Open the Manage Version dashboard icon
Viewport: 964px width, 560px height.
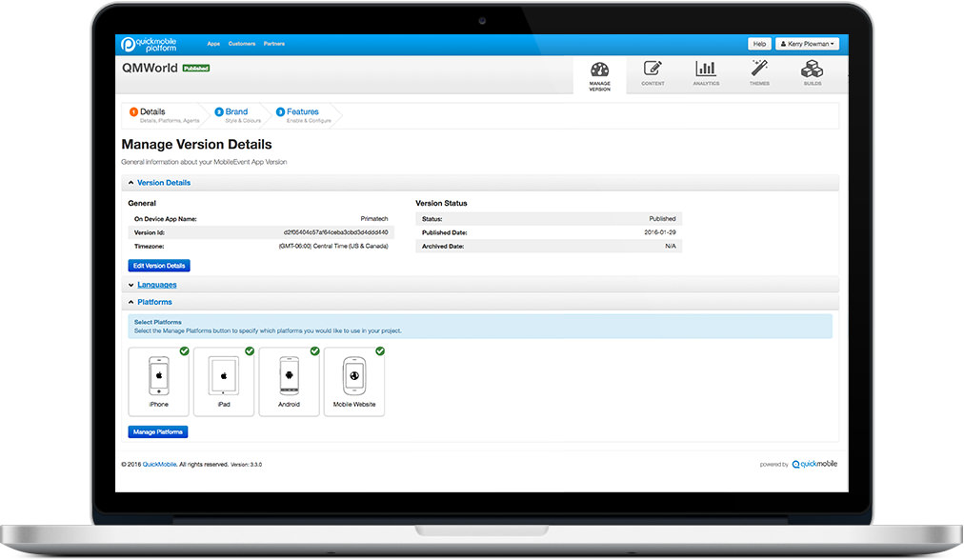[599, 70]
